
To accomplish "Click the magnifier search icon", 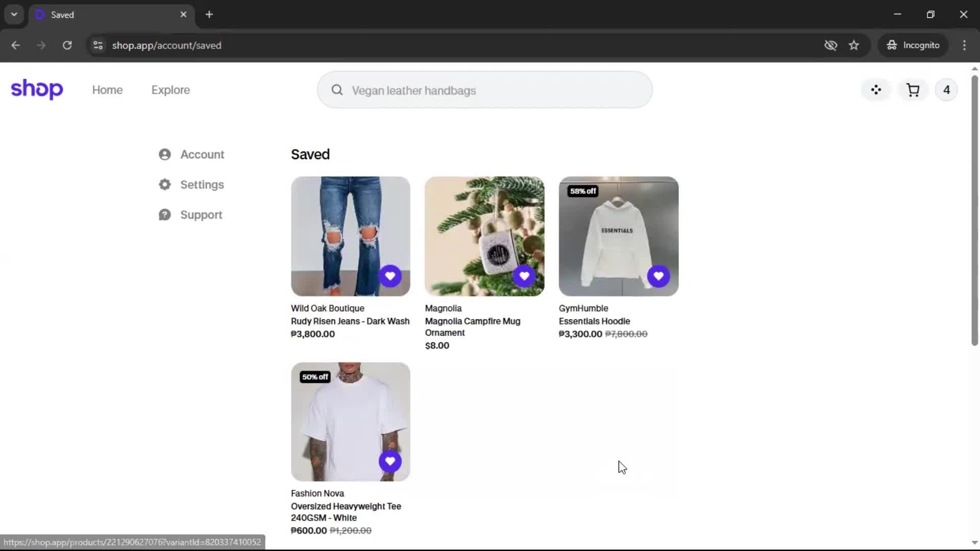I will (337, 90).
